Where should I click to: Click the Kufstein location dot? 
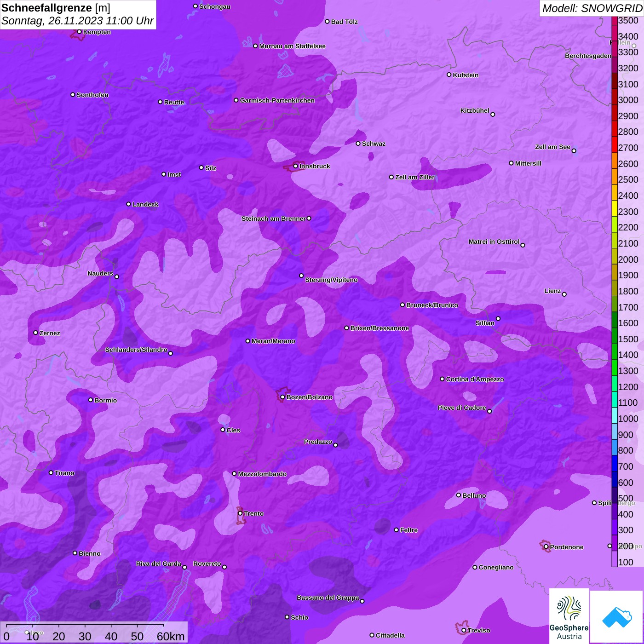pos(449,75)
